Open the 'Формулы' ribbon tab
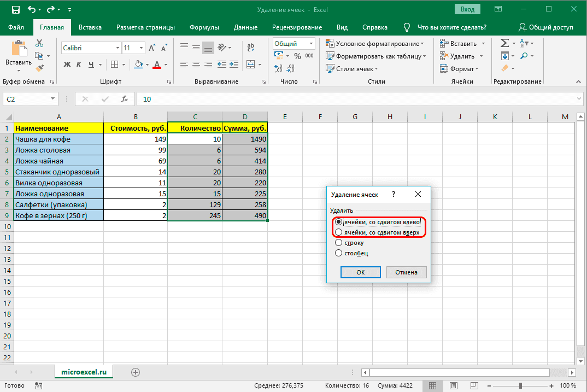Screen dimensions: 587x392 point(204,27)
